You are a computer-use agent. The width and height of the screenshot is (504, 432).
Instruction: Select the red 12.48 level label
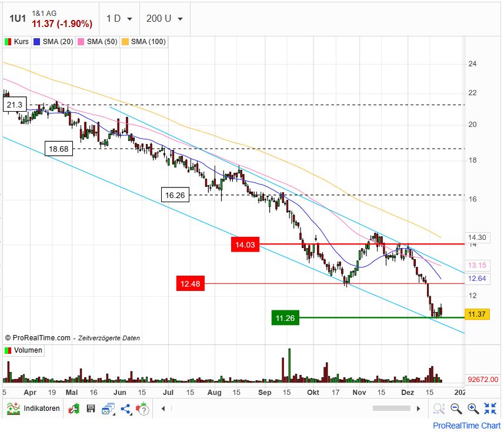pyautogui.click(x=191, y=284)
